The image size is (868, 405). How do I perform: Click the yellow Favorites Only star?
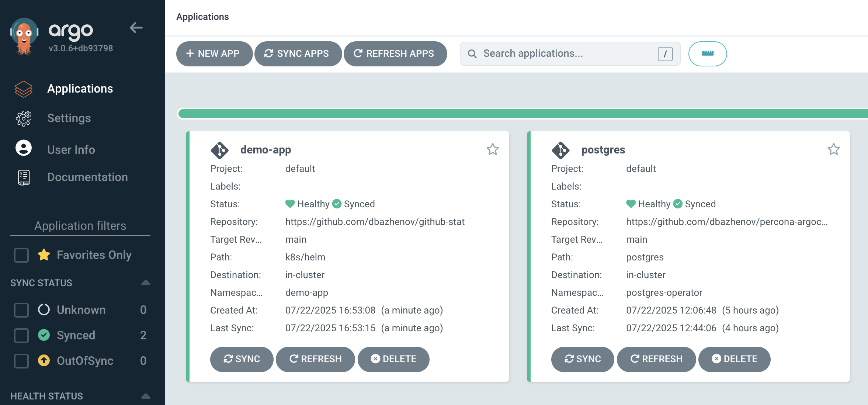pos(44,255)
